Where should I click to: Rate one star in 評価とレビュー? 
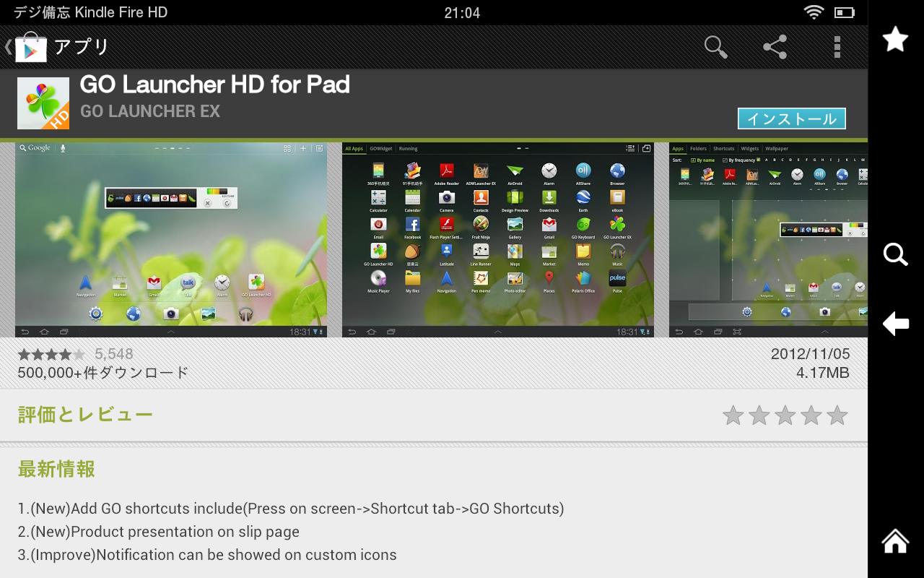coord(733,415)
